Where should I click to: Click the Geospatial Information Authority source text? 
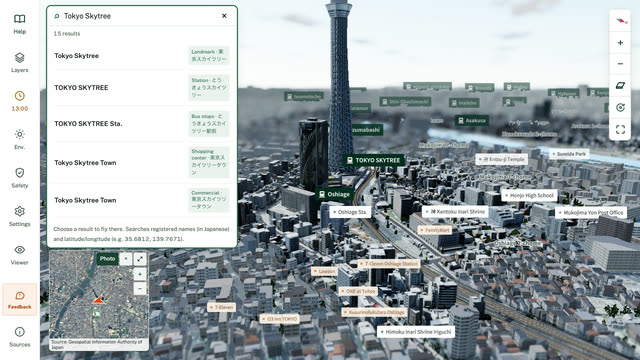(x=97, y=344)
